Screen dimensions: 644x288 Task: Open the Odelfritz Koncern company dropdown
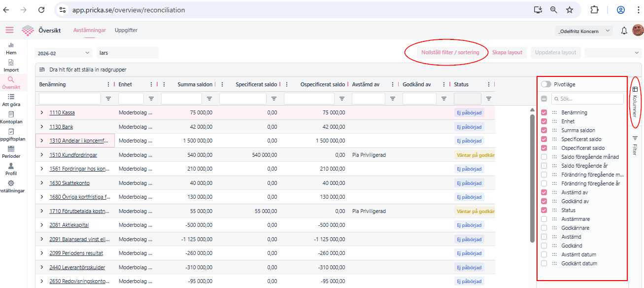(584, 31)
